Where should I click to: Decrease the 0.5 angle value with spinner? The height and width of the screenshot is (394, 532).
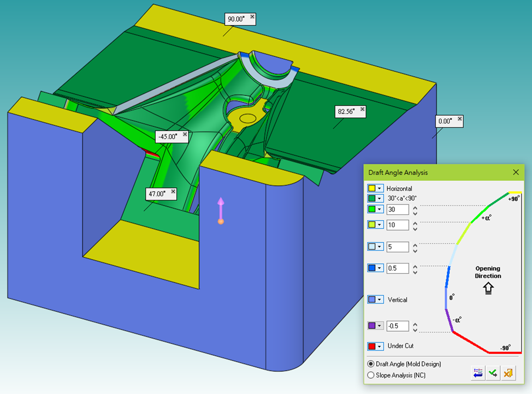[415, 272]
